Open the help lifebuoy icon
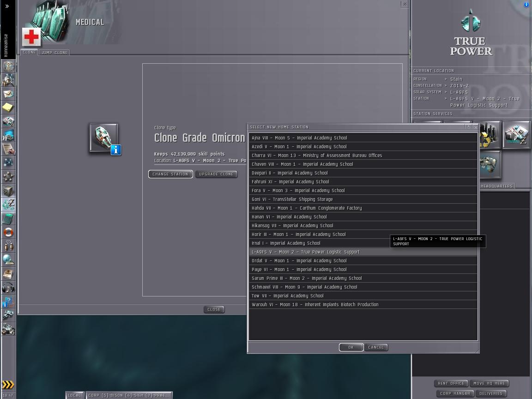The image size is (532, 399). point(8,232)
